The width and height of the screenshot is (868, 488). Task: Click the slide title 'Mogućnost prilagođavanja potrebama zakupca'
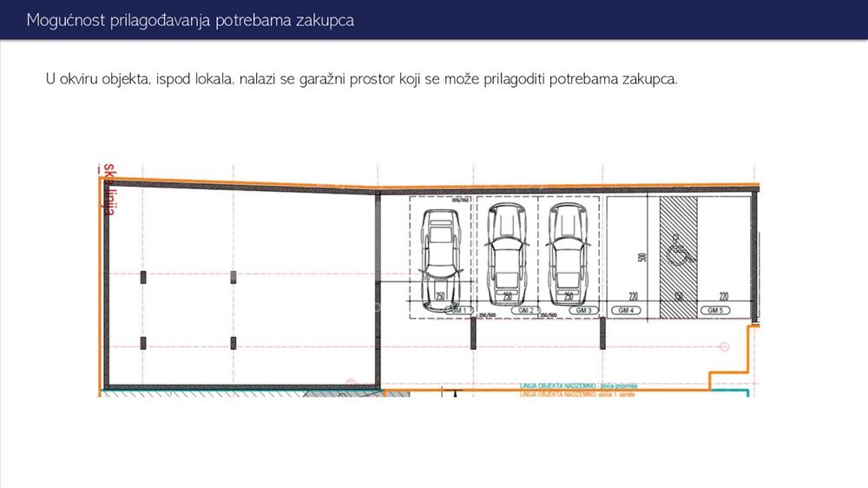(x=190, y=20)
